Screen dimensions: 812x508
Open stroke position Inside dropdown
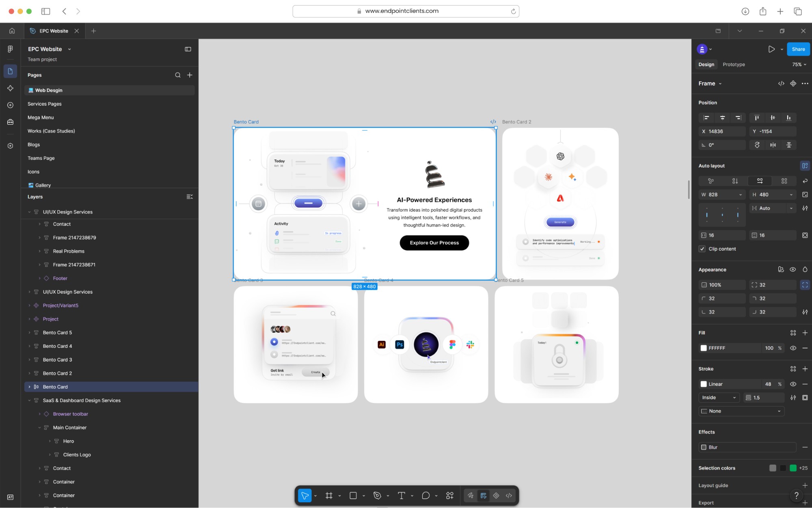tap(719, 398)
